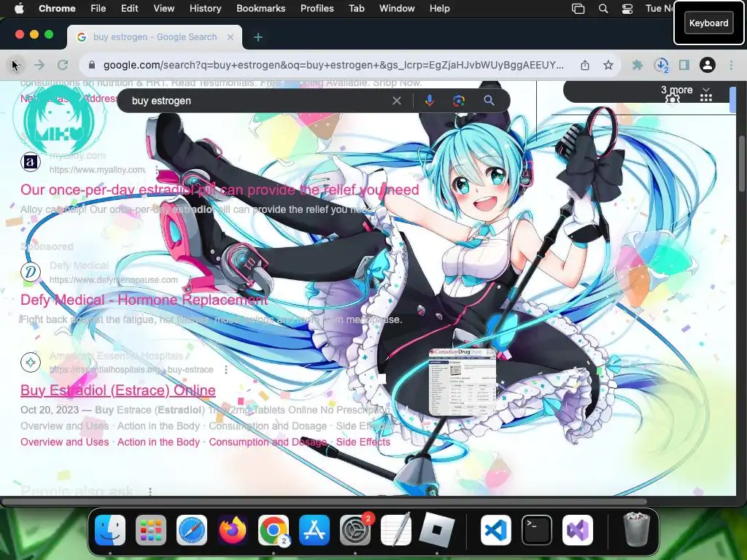Select the buy estrogen Google Search tab
747x560 pixels.
coord(155,37)
